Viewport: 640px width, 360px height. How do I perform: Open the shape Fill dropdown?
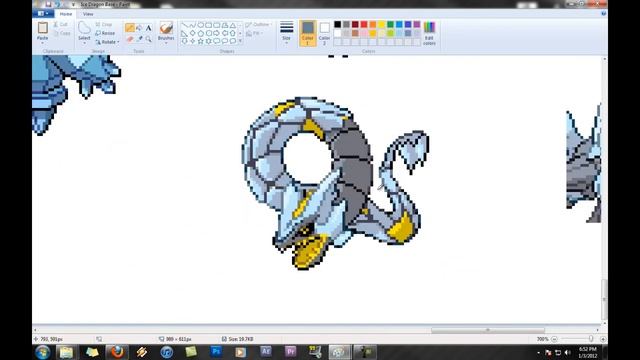tap(254, 33)
